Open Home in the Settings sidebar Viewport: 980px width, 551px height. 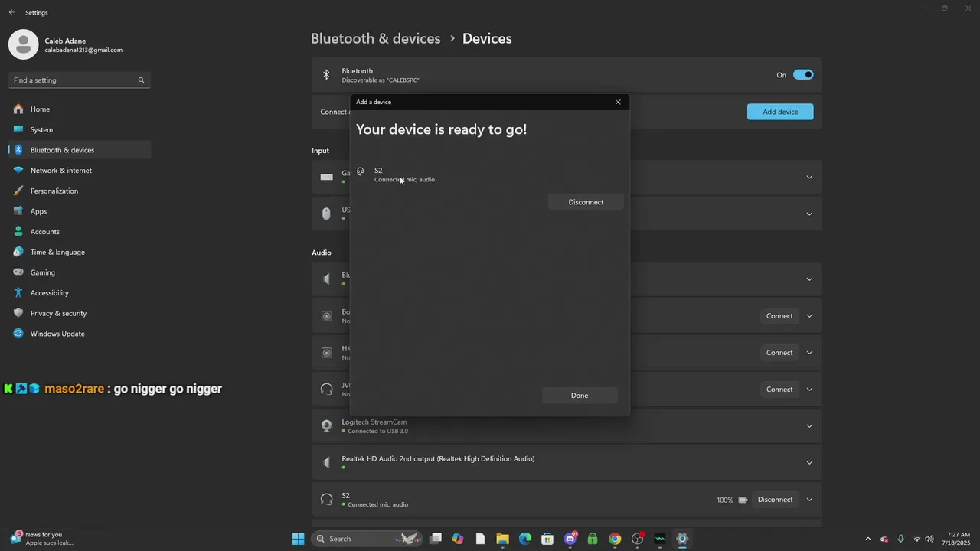coord(80,109)
